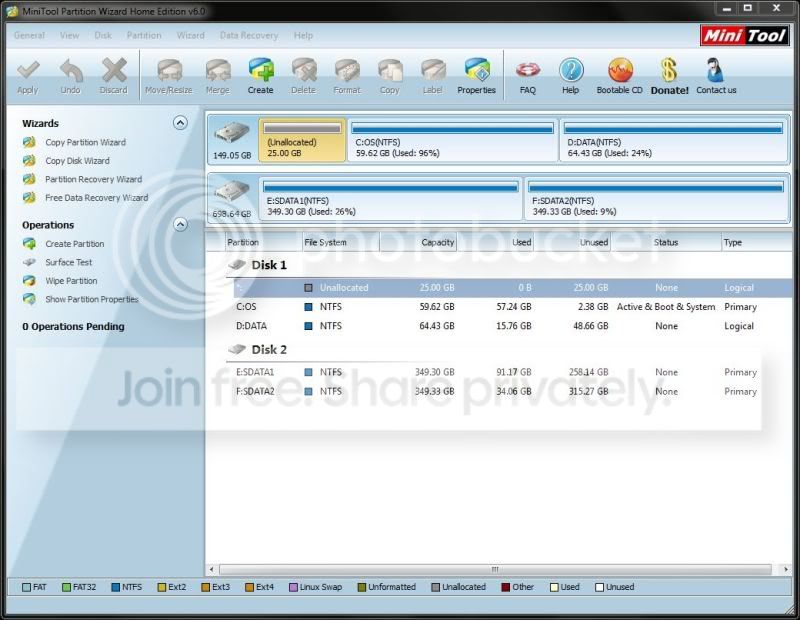800x620 pixels.
Task: Collapse the Wizards panel section
Action: [180, 123]
